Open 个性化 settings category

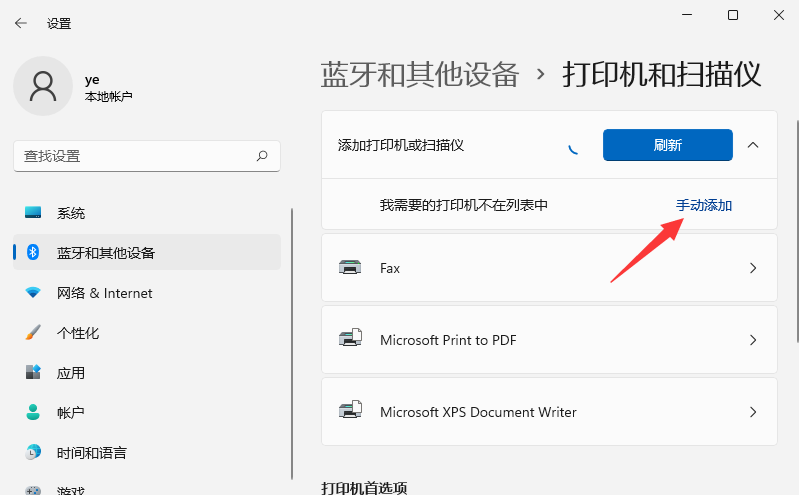[x=147, y=332]
